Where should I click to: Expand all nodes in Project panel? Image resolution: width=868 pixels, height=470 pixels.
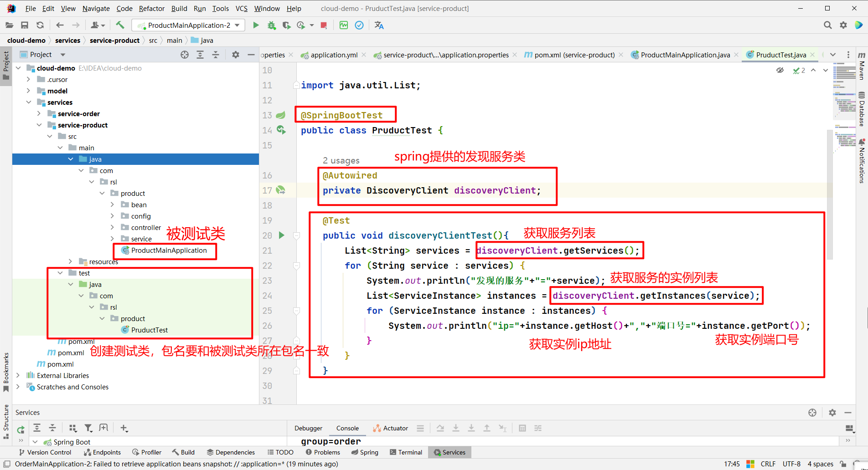200,55
